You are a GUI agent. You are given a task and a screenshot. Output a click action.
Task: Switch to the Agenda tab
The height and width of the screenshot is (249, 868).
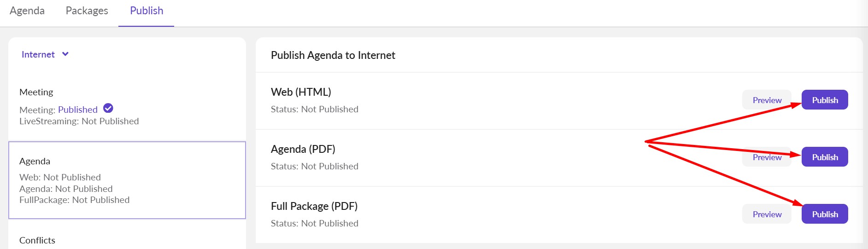coord(27,11)
